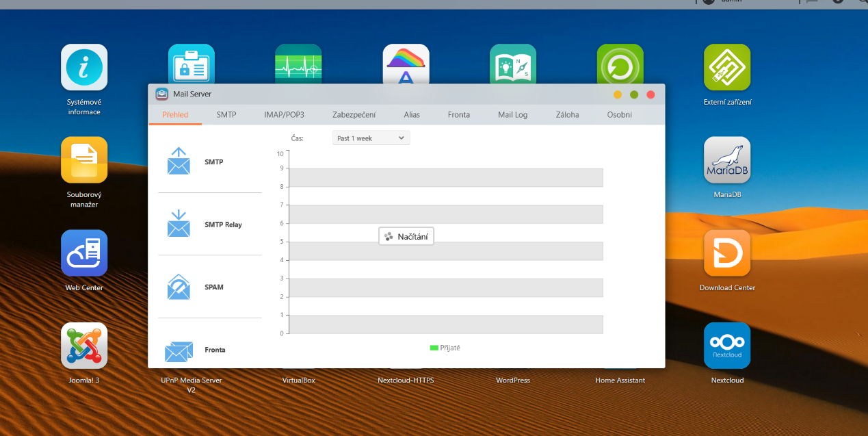Launch Download Center app

[x=727, y=253]
